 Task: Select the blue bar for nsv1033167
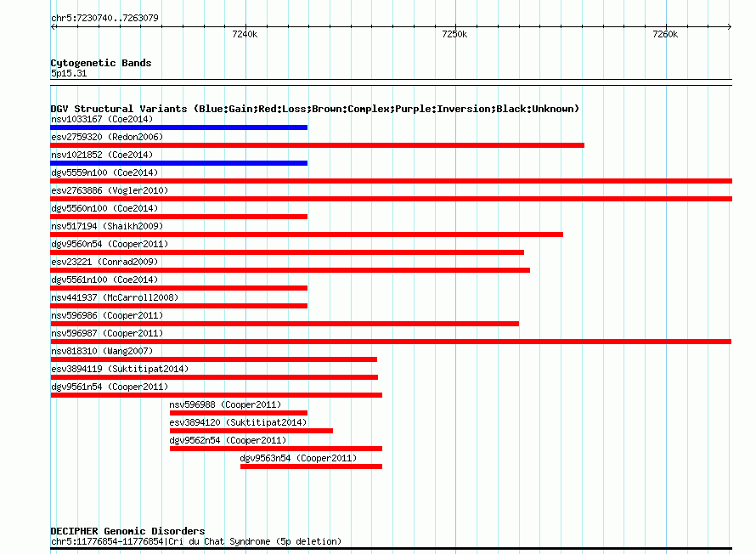click(x=179, y=127)
